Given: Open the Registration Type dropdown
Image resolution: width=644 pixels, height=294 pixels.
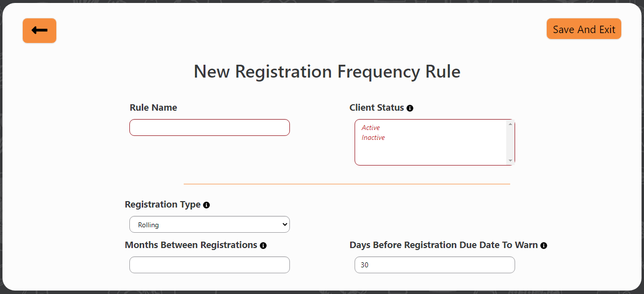Looking at the screenshot, I should click(x=209, y=224).
